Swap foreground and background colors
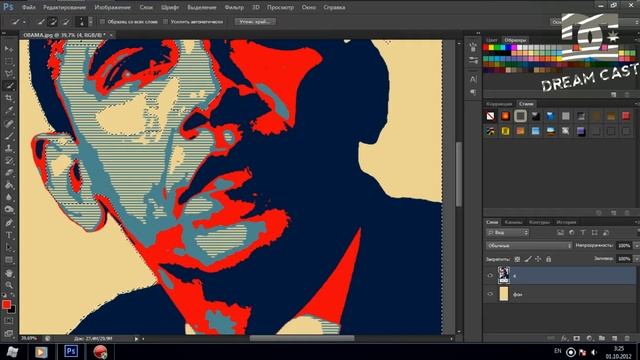 point(12,295)
